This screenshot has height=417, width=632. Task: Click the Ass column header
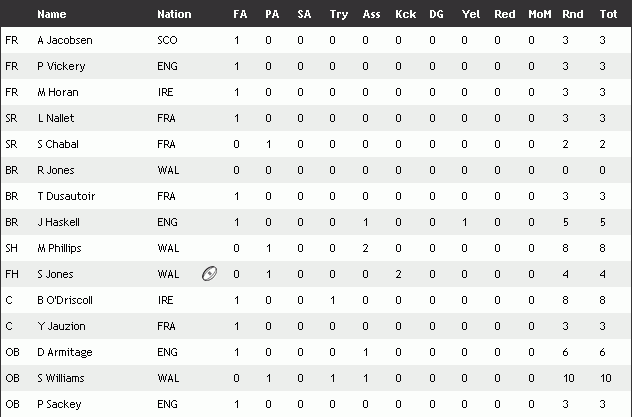click(x=371, y=15)
